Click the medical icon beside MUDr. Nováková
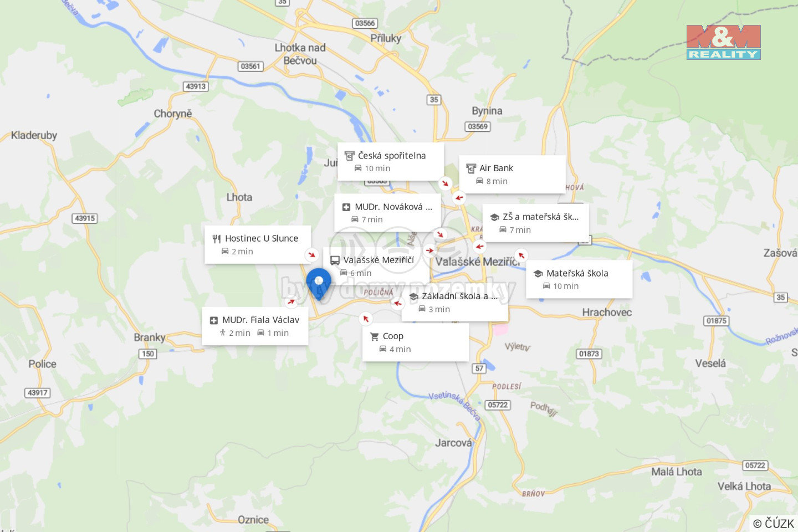 coord(346,207)
